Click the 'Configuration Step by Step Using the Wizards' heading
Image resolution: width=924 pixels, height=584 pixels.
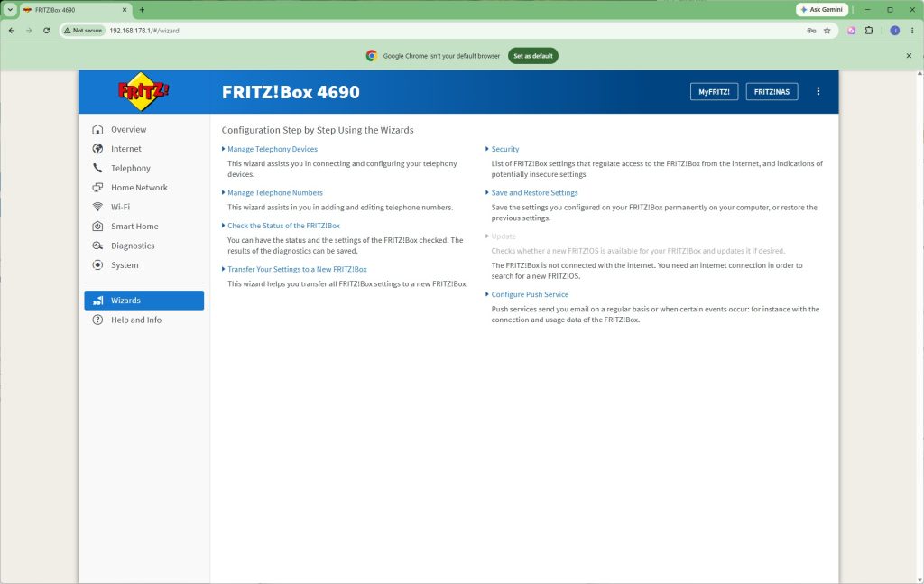(x=318, y=130)
